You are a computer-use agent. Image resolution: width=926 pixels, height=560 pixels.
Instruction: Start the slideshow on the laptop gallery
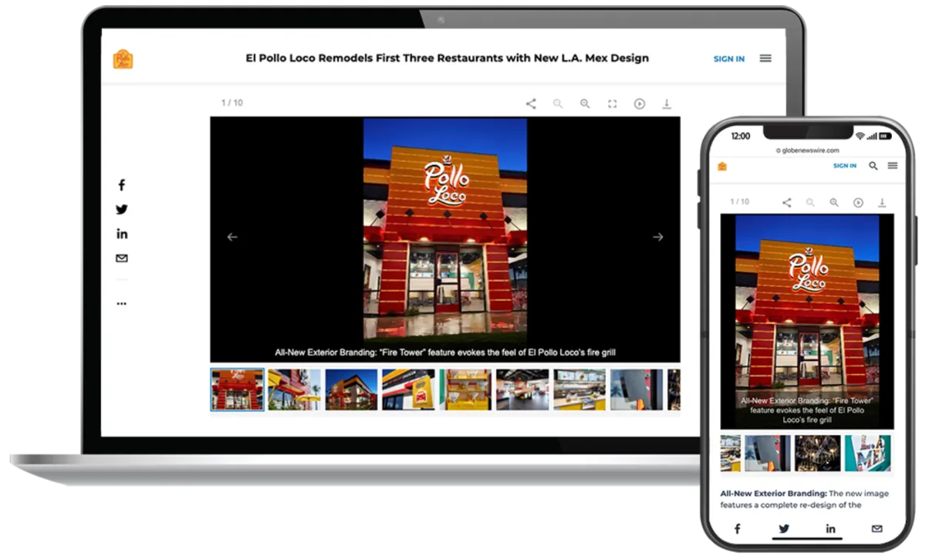(x=640, y=103)
